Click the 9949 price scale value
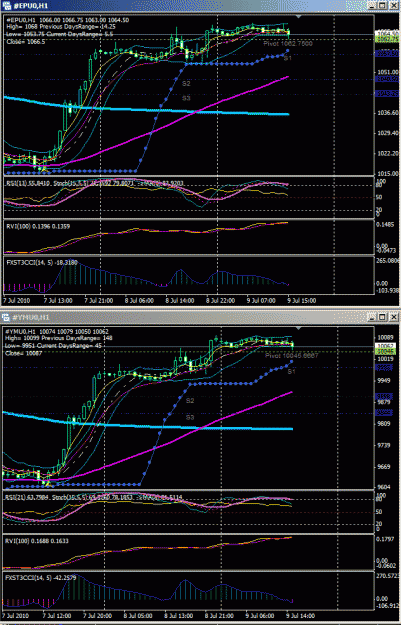 pos(384,381)
